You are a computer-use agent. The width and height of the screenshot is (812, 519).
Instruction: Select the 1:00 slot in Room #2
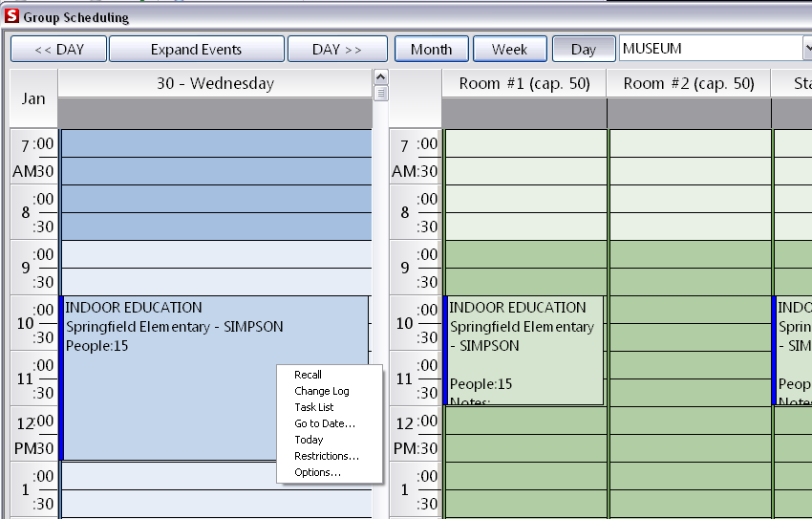[x=691, y=476]
